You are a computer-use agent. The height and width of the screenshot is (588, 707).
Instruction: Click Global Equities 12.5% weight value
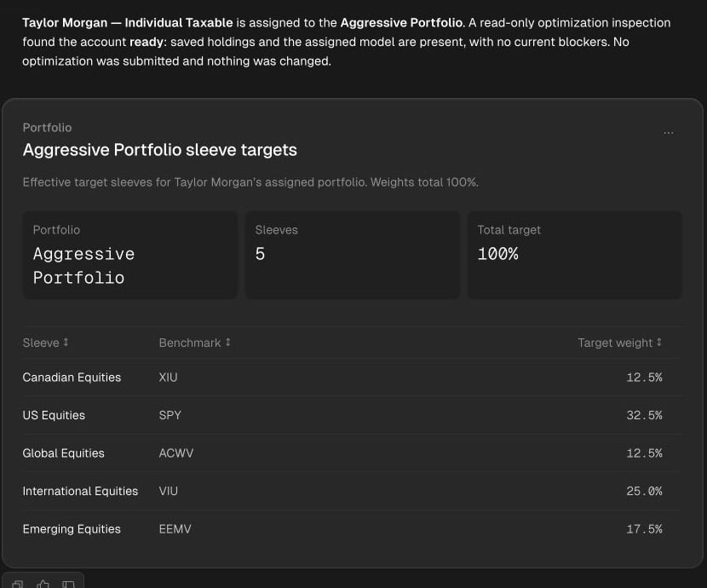tap(644, 453)
